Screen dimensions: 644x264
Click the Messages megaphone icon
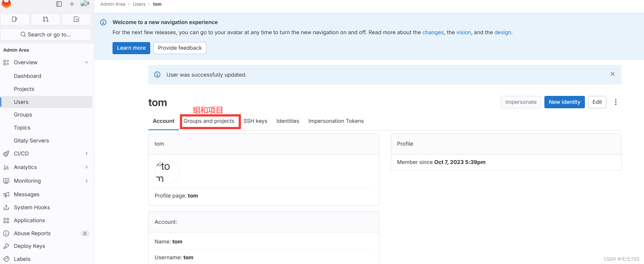[x=6, y=194]
